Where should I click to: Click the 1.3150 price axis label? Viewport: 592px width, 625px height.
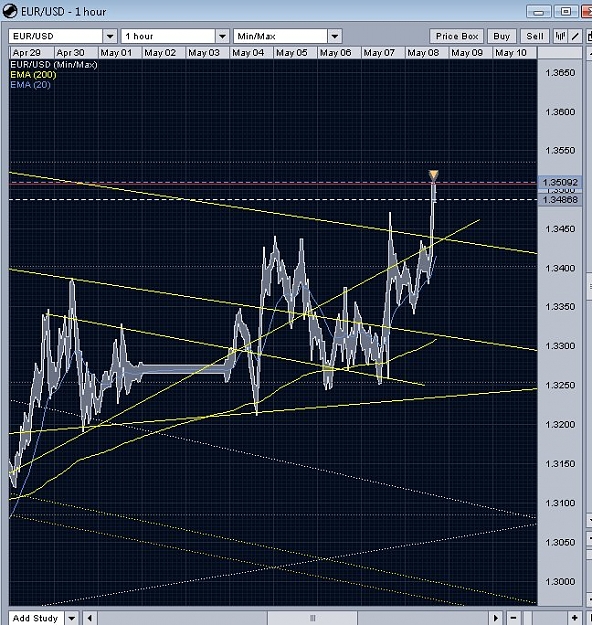560,464
